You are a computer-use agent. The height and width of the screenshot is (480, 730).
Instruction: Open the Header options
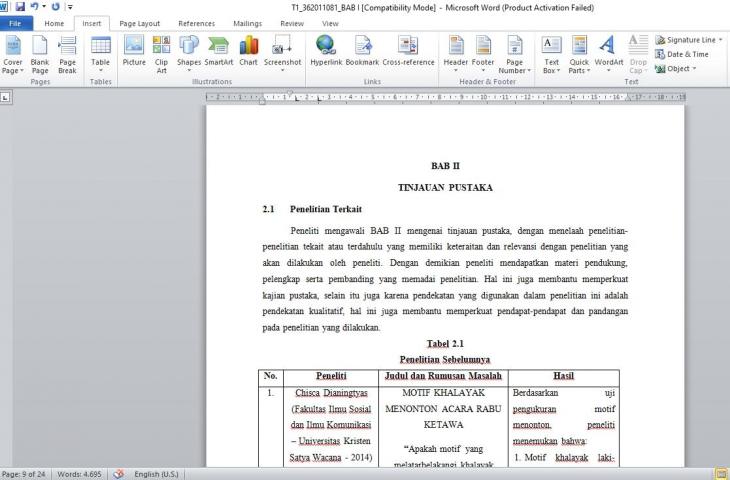[455, 54]
